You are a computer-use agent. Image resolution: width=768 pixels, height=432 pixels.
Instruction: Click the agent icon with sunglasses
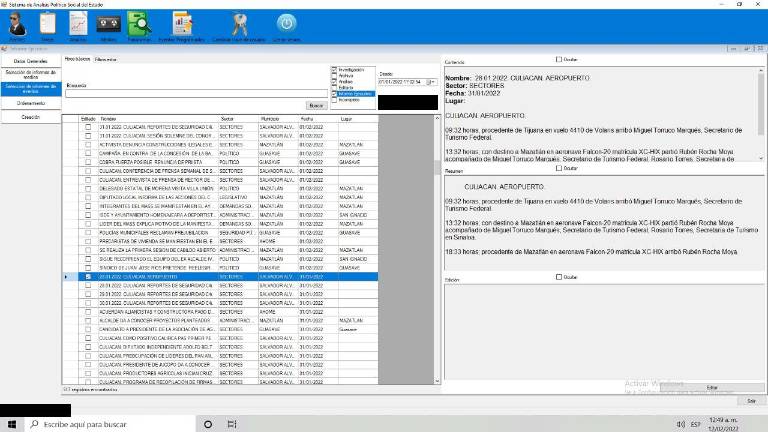[x=17, y=23]
